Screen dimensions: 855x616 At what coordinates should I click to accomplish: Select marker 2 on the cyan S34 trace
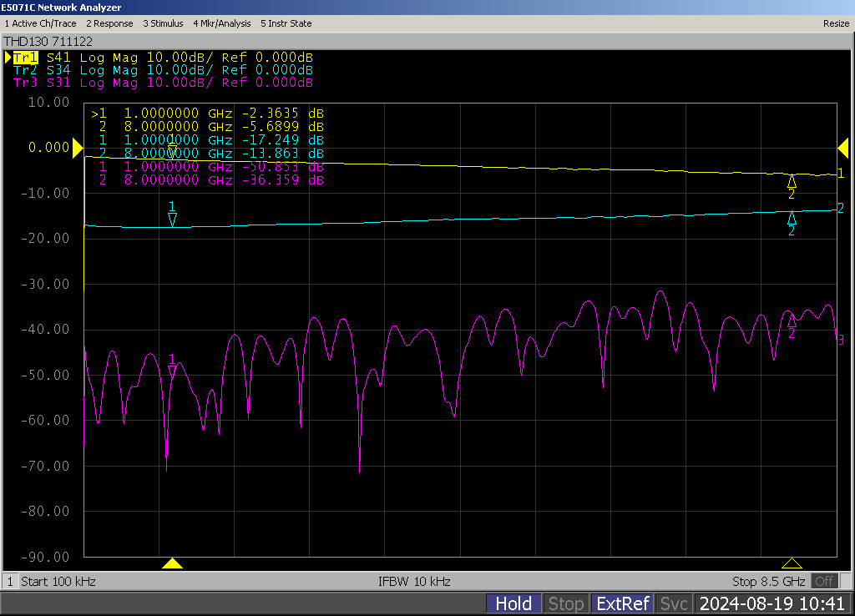click(x=792, y=219)
